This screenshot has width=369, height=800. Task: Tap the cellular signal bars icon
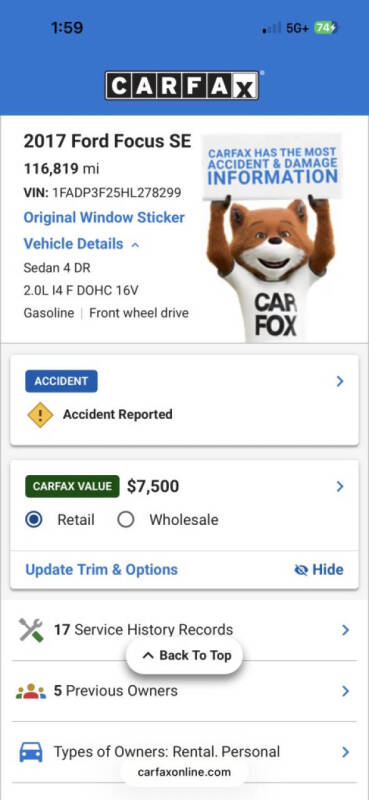point(271,28)
